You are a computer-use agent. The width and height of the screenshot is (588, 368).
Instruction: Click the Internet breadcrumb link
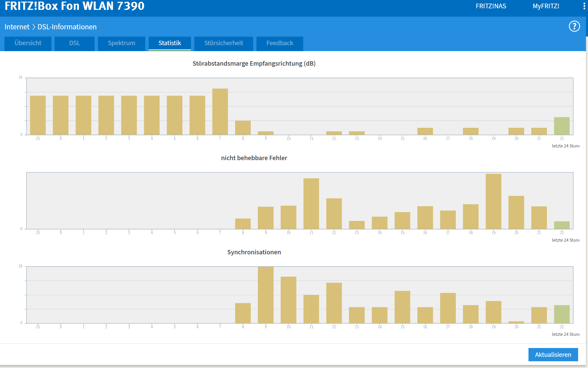pos(17,27)
